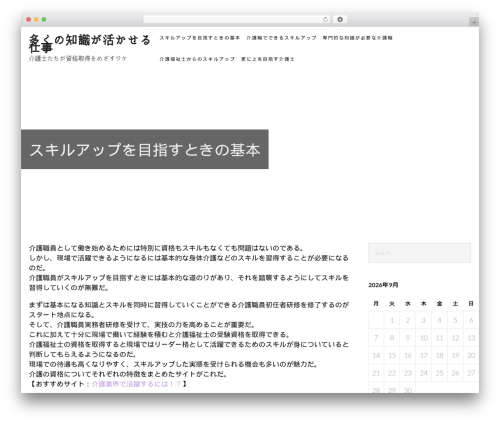Open menu item 専門的な知識が必要な介護職
Viewport: 500px width, 423px height.
pyautogui.click(x=357, y=38)
